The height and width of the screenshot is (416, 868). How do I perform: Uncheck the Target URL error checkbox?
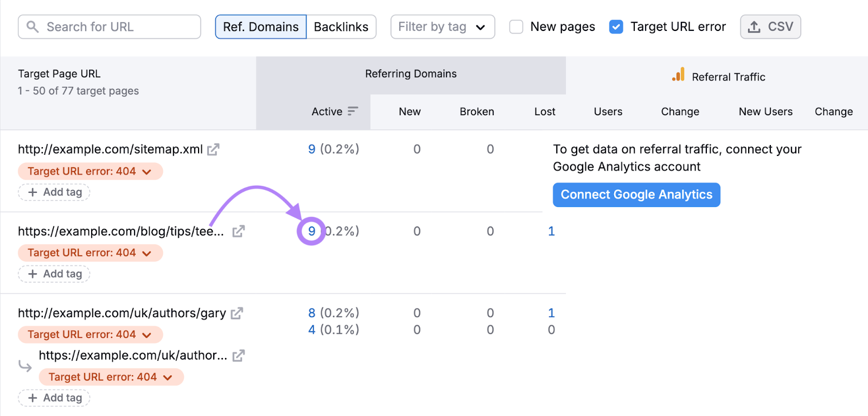[x=616, y=27]
